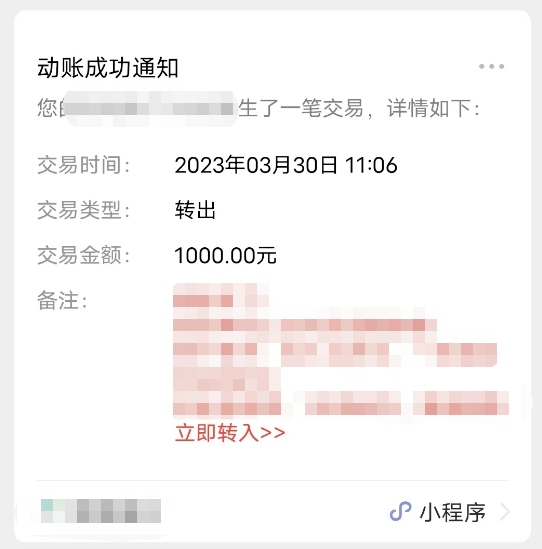Open the 立即转入>> link
The height and width of the screenshot is (549, 542).
point(230,433)
